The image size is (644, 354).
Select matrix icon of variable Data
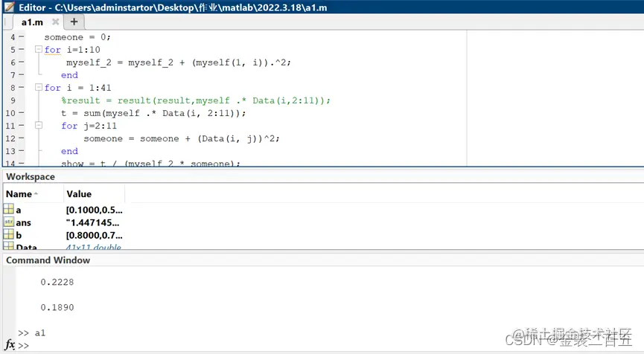point(9,245)
